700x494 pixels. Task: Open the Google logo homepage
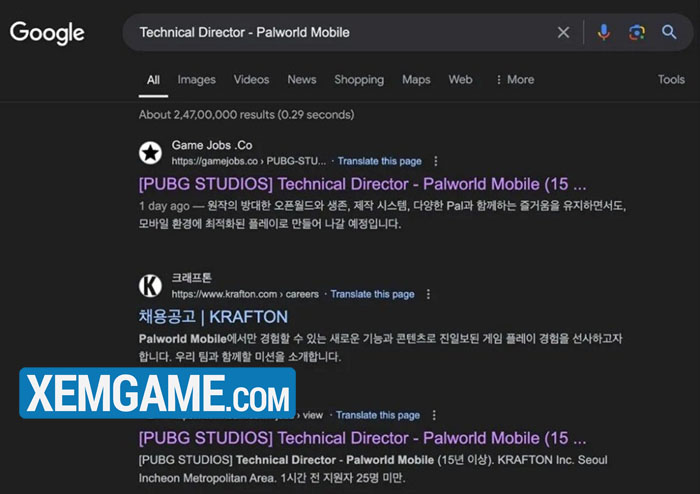point(47,33)
